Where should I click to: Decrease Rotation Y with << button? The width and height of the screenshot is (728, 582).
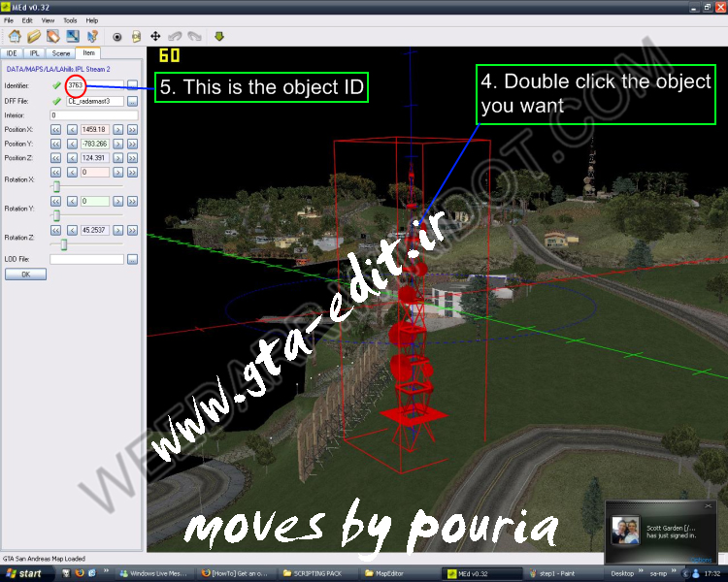pyautogui.click(x=55, y=201)
